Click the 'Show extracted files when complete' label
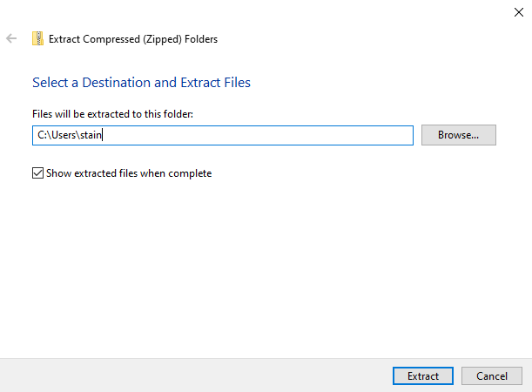532x392 pixels. 129,173
